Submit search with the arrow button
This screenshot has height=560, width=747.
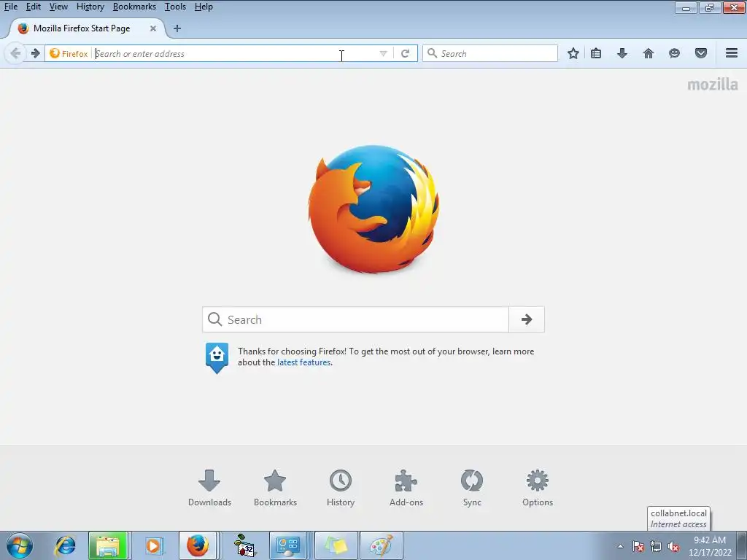pos(527,319)
